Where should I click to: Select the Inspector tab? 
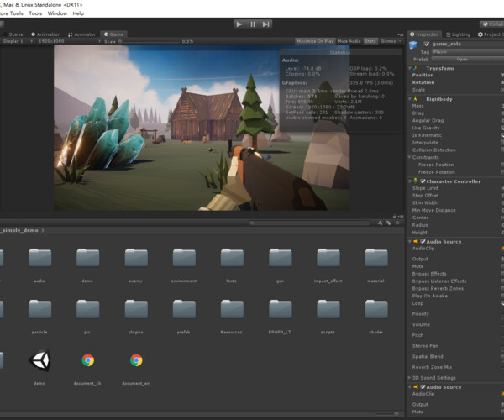click(x=424, y=34)
